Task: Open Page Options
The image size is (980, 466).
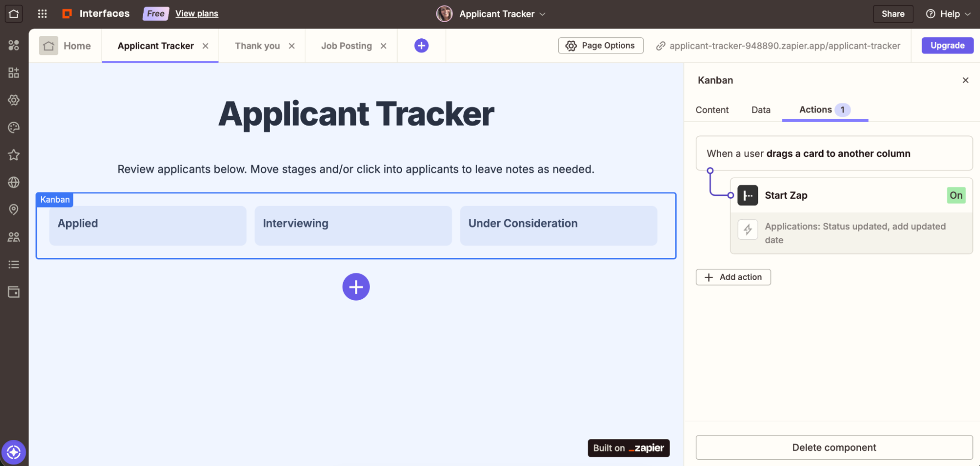Action: tap(601, 46)
